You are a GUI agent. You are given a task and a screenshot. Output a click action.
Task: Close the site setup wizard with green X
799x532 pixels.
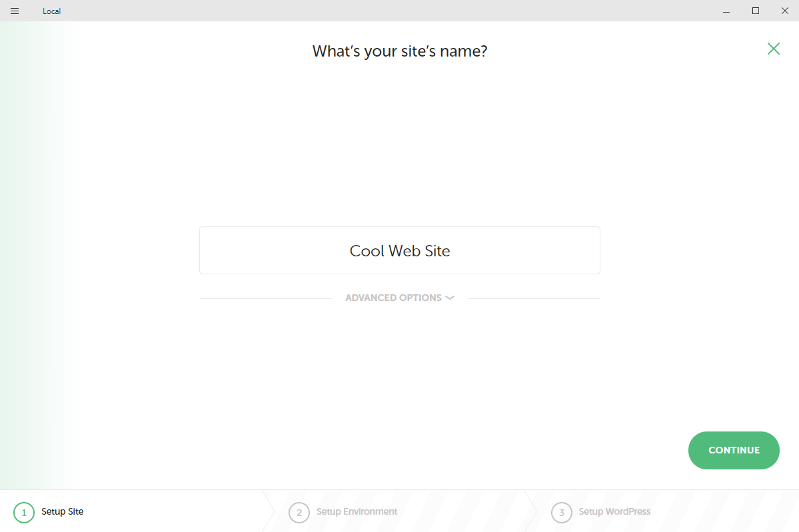[x=773, y=49]
